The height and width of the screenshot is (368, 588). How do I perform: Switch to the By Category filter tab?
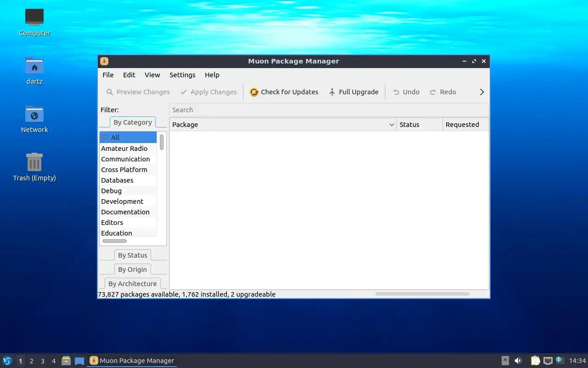point(133,122)
